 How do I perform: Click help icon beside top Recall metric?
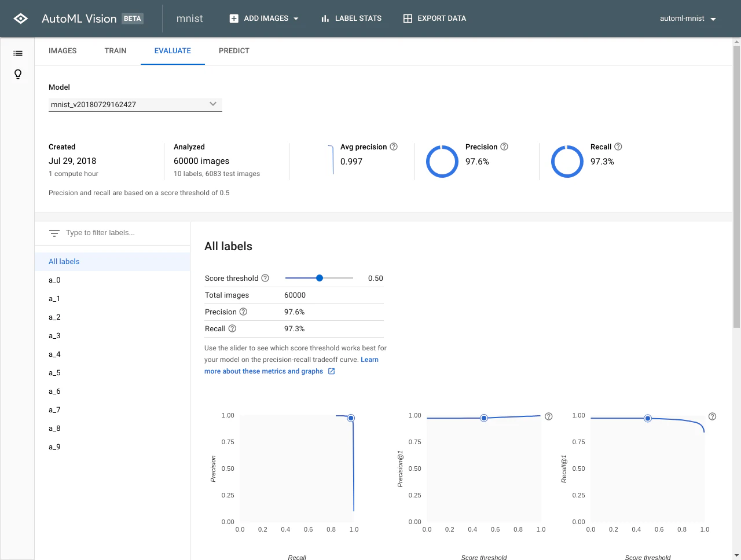[x=618, y=147]
